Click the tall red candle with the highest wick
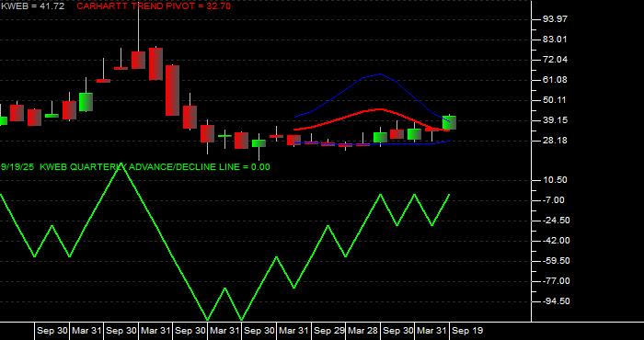 coord(138,60)
